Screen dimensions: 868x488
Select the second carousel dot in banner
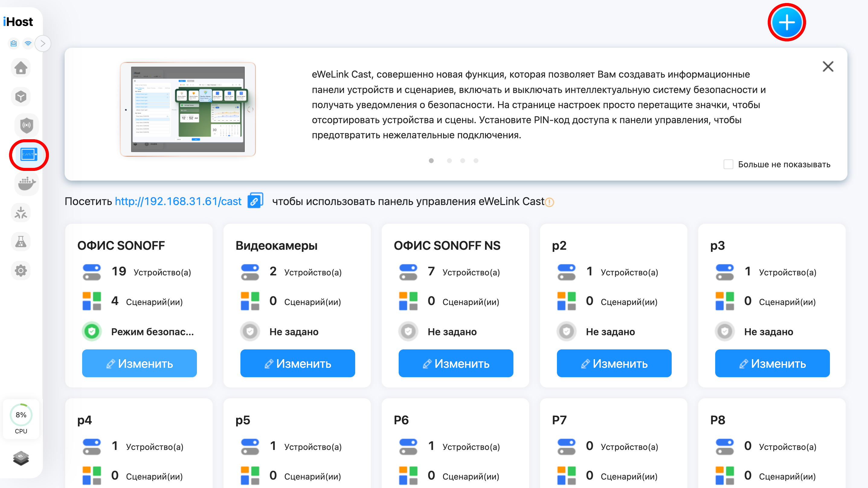pyautogui.click(x=449, y=161)
